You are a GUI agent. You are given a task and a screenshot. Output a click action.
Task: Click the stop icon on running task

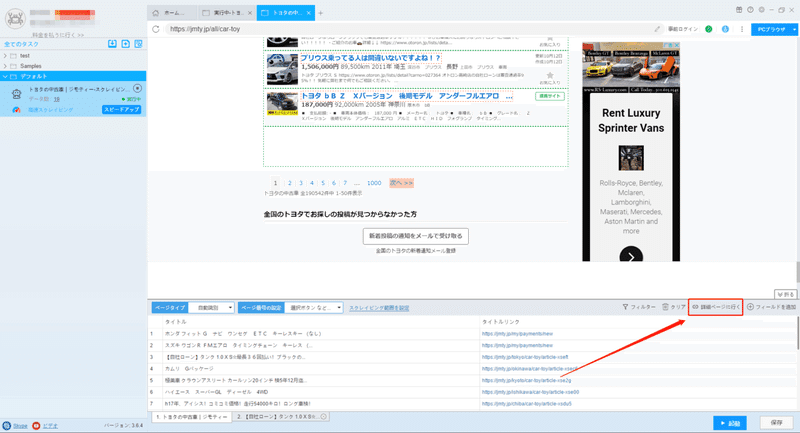coord(137,88)
